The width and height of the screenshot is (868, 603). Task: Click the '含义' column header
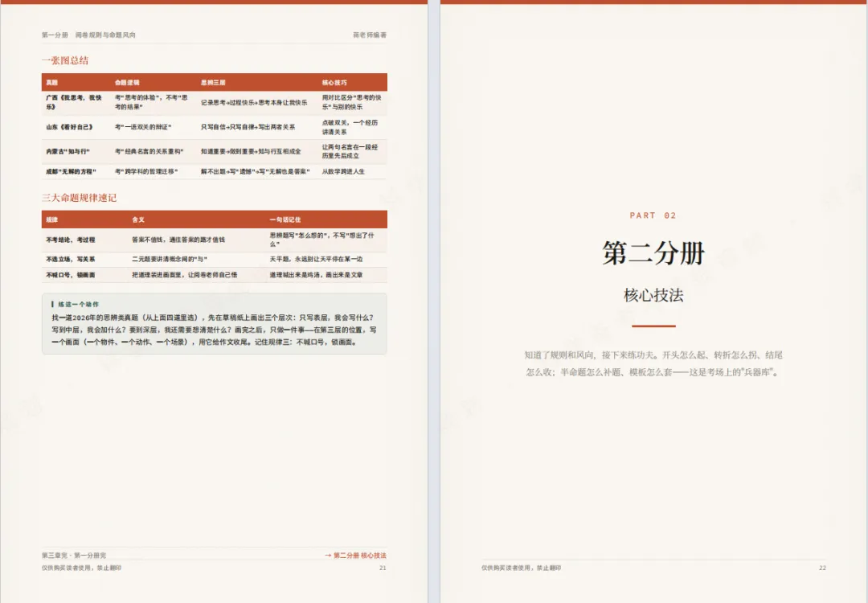click(138, 219)
